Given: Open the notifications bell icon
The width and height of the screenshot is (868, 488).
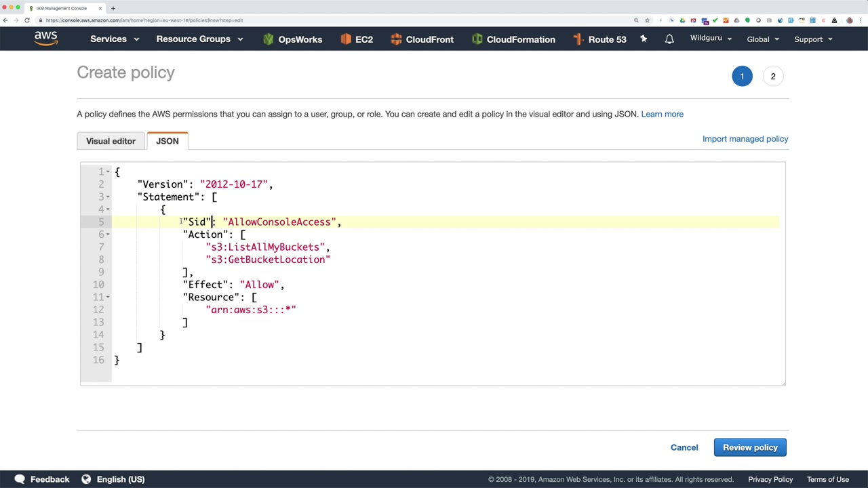Looking at the screenshot, I should [669, 39].
